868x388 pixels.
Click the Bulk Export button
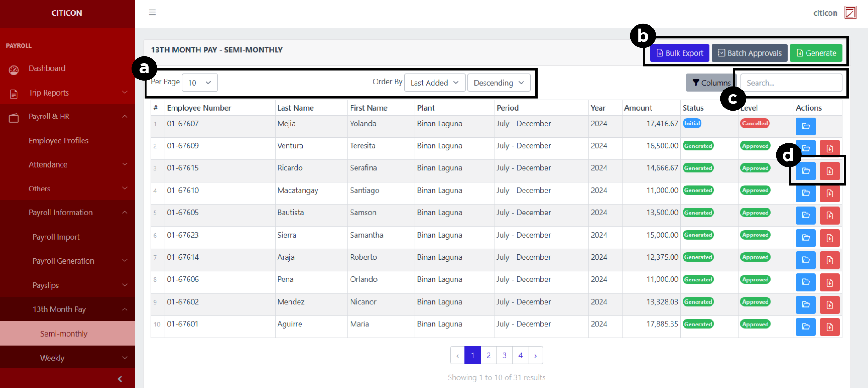pos(679,53)
